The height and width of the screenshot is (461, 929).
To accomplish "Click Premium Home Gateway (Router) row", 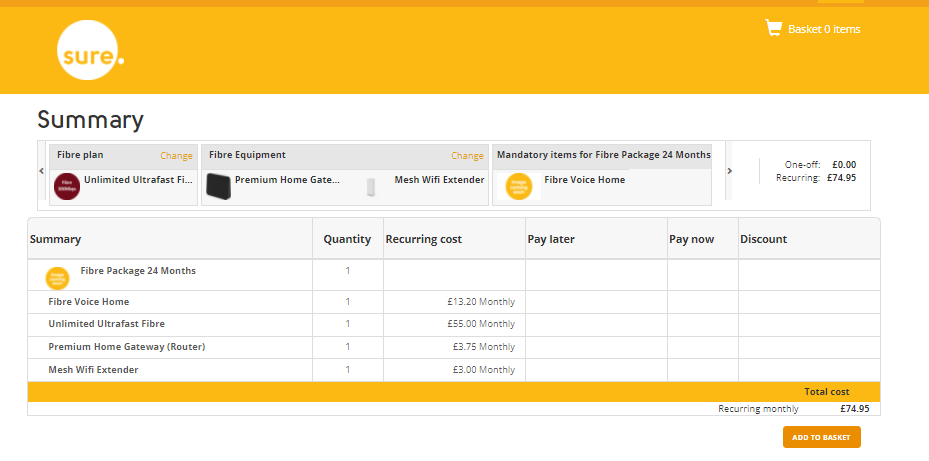I will coord(127,347).
